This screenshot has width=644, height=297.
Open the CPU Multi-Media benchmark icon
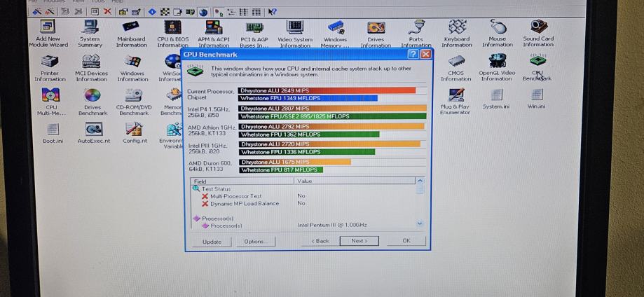point(51,102)
